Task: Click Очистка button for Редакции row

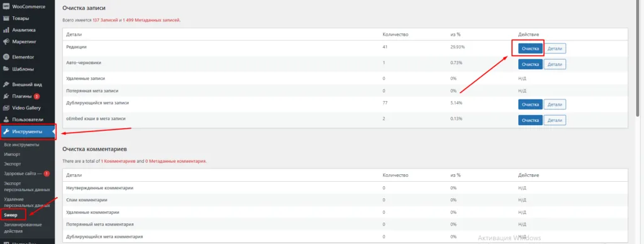Action: pyautogui.click(x=530, y=48)
